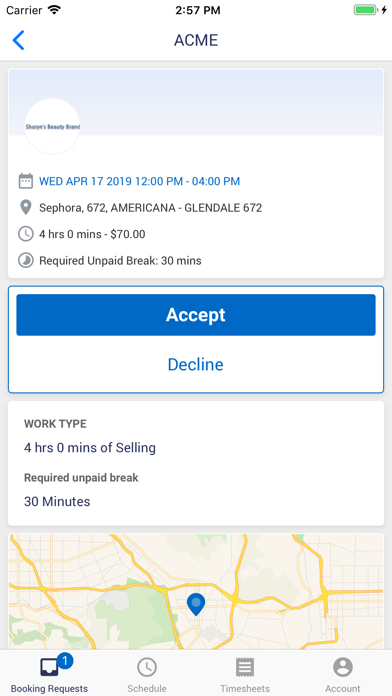This screenshot has height=696, width=392.
Task: Tap the notification badge showing 1
Action: pyautogui.click(x=65, y=661)
